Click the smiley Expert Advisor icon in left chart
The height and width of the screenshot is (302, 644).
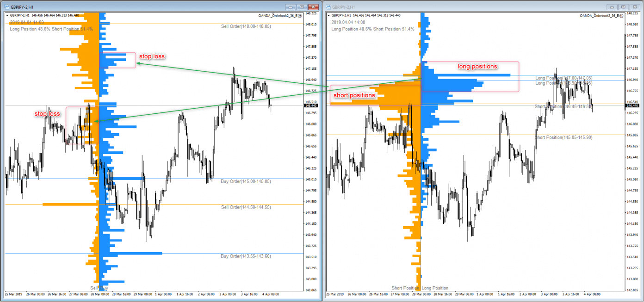click(300, 15)
